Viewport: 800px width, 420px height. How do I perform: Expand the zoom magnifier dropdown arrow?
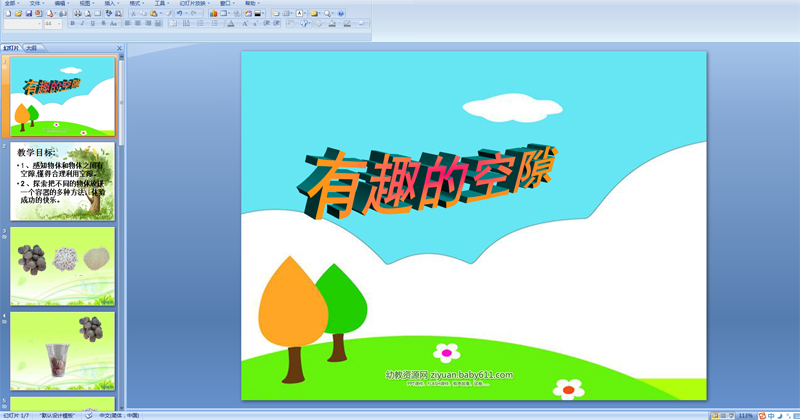tap(332, 14)
